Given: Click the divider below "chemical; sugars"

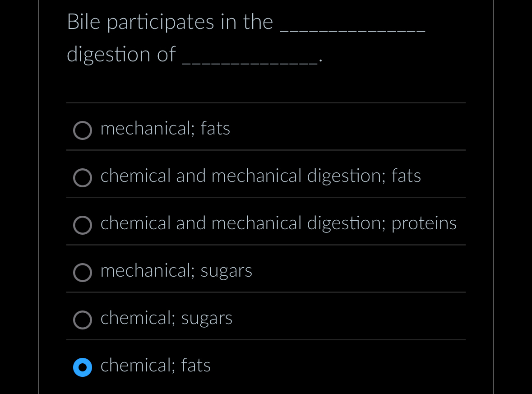Looking at the screenshot, I should tap(265, 340).
